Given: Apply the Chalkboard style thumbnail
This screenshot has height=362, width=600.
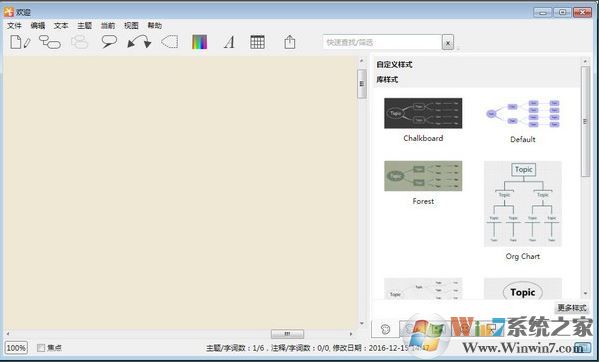Looking at the screenshot, I should tap(423, 113).
